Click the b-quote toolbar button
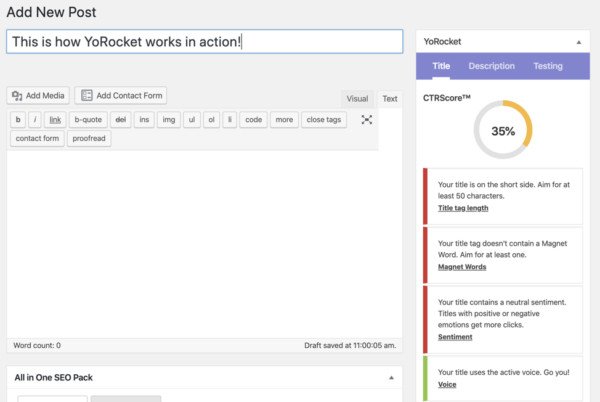 (88, 120)
